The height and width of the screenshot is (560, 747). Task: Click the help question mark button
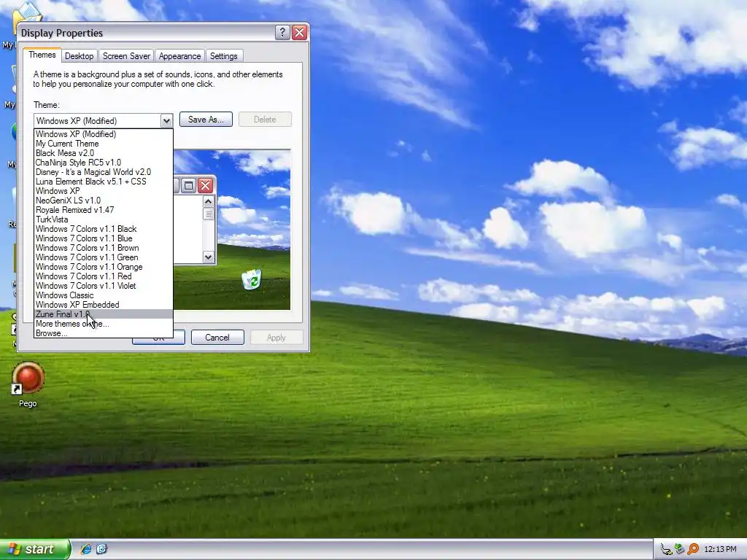(282, 32)
